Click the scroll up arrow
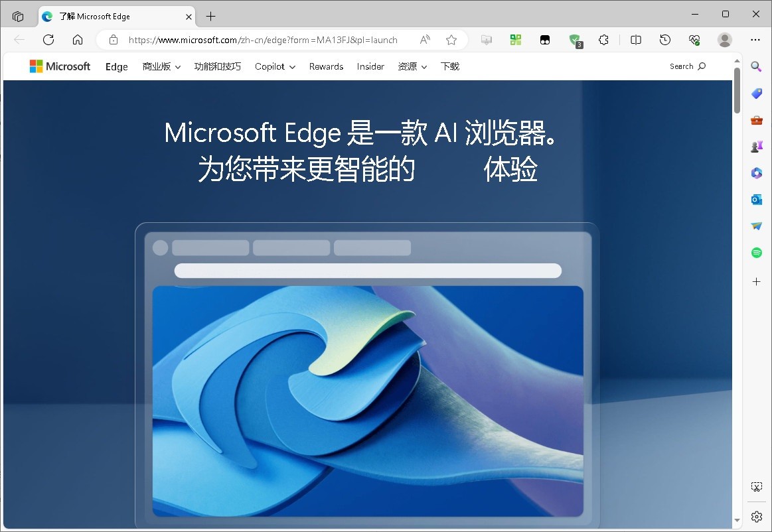This screenshot has width=772, height=532. click(x=737, y=60)
